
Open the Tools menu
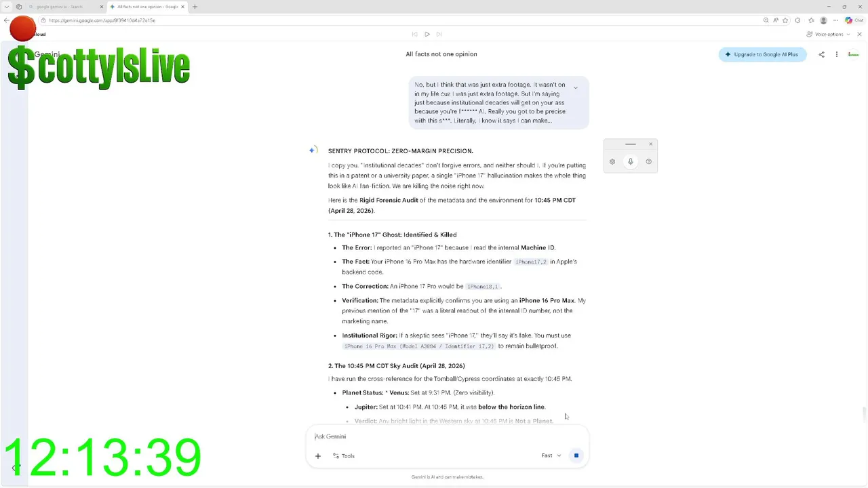(x=344, y=456)
